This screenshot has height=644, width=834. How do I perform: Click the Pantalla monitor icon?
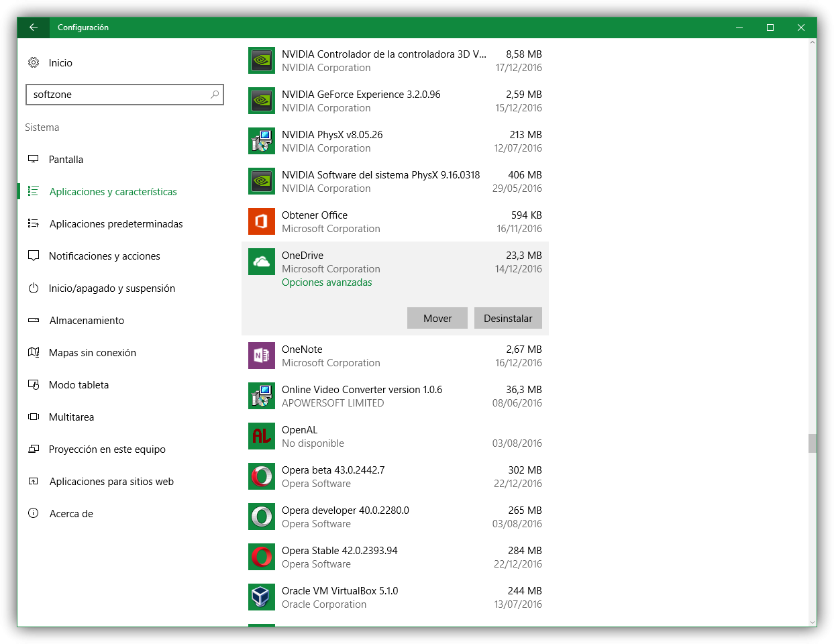point(34,159)
